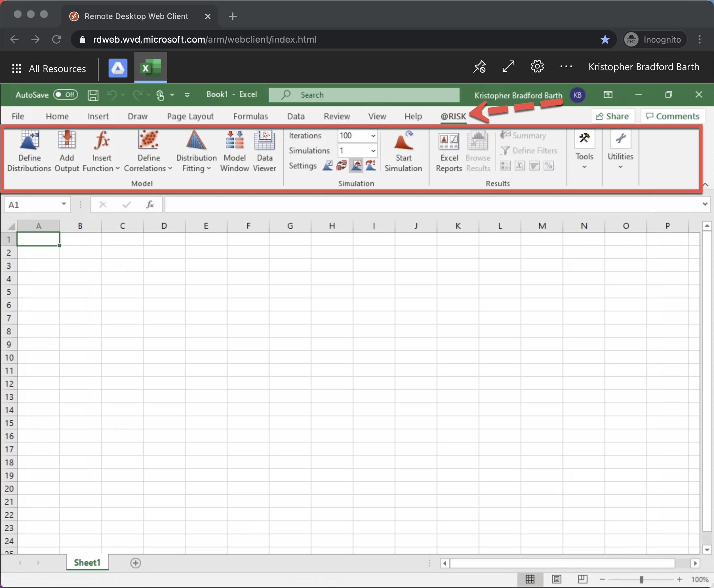Click the Touch/Mouse Mode icon
The width and height of the screenshot is (714, 588).
click(161, 95)
